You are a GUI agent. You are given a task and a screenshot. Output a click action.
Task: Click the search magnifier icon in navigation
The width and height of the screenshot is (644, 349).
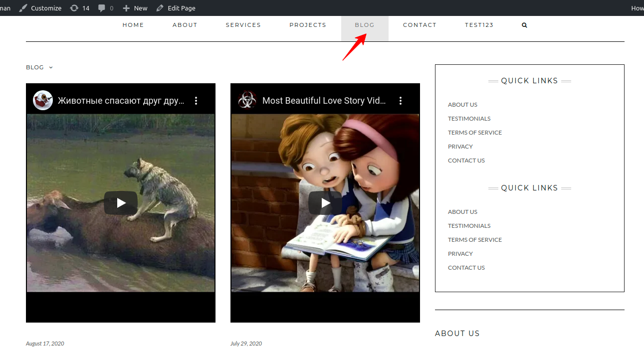click(524, 25)
